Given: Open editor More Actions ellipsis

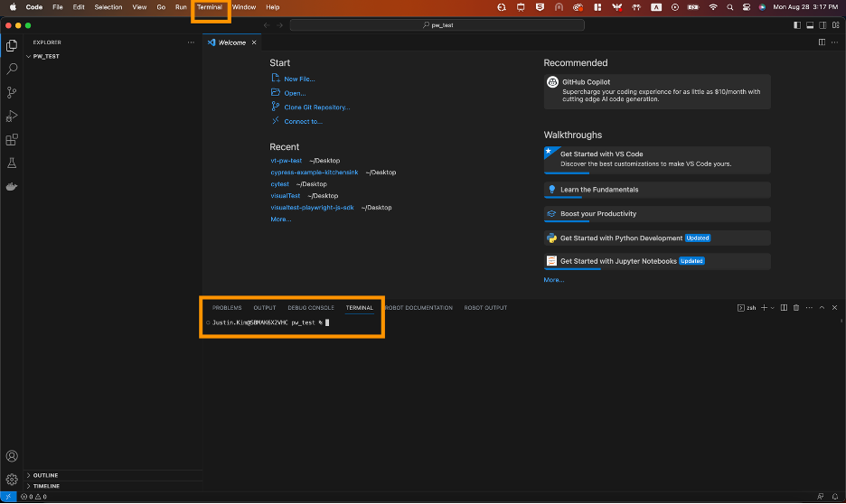Looking at the screenshot, I should click(x=834, y=42).
